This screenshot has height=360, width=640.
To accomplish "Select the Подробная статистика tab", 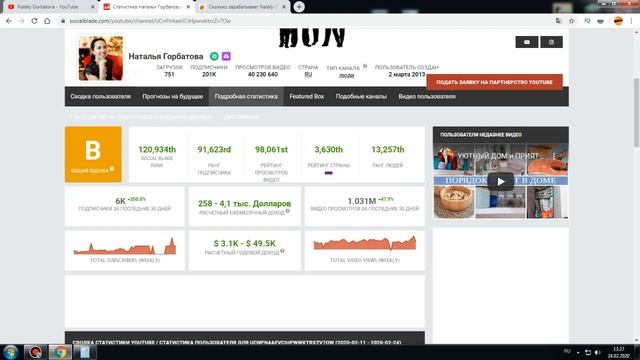I will coord(246,97).
